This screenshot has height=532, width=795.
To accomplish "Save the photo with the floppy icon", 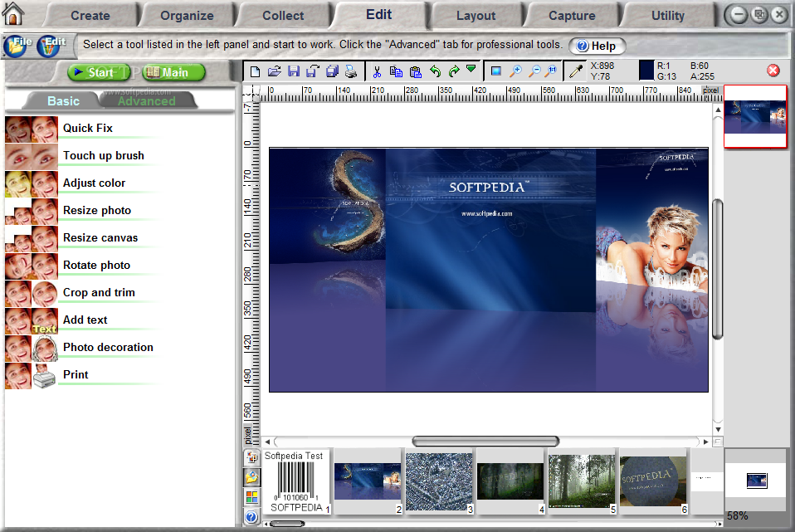I will tap(294, 71).
